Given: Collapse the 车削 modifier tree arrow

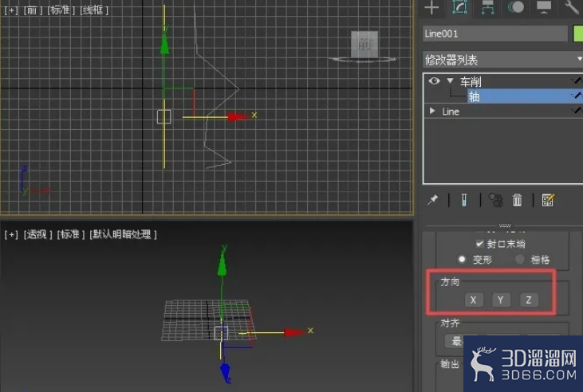Looking at the screenshot, I should click(x=451, y=80).
